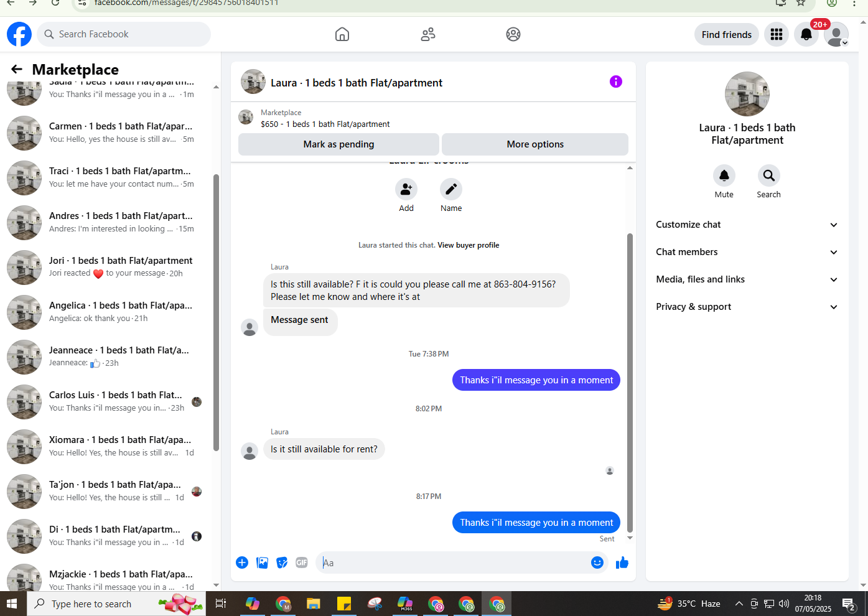
Task: Go to Home feed icon
Action: (342, 34)
